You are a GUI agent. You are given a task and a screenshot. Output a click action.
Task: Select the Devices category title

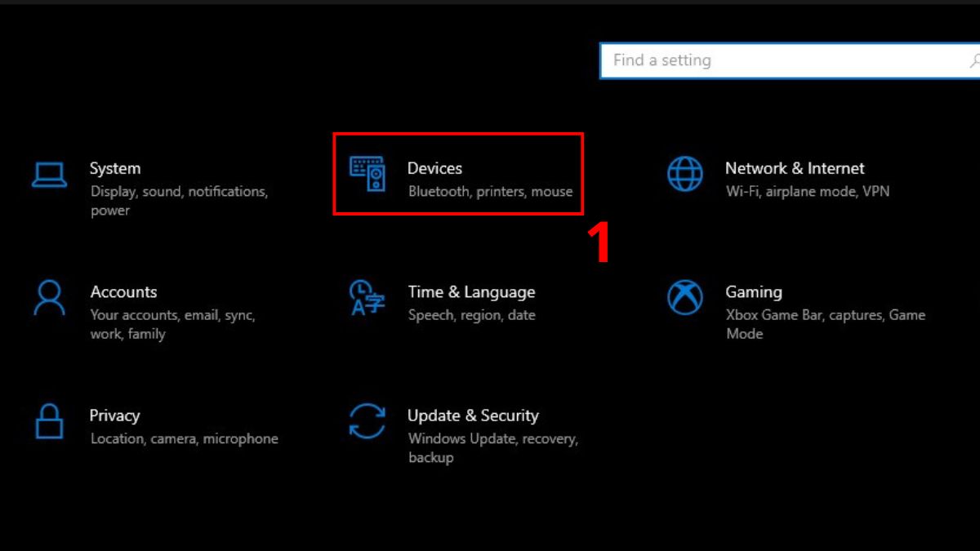coord(434,167)
